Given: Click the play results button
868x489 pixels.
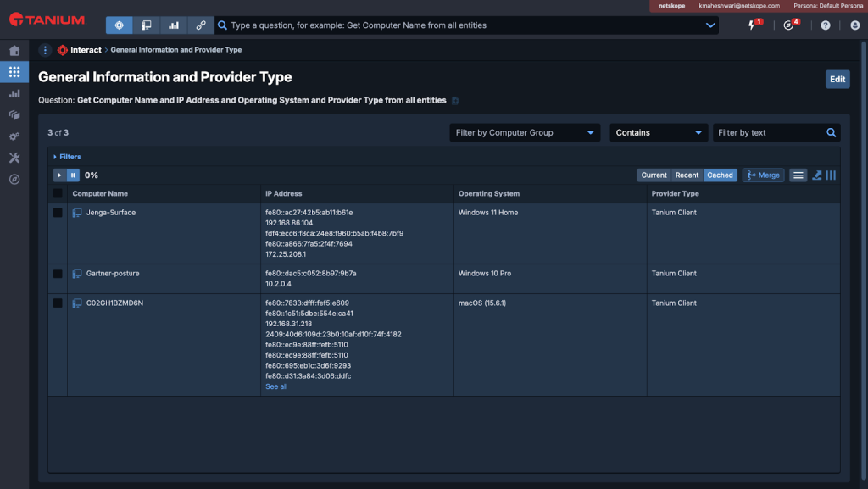Looking at the screenshot, I should tap(59, 175).
